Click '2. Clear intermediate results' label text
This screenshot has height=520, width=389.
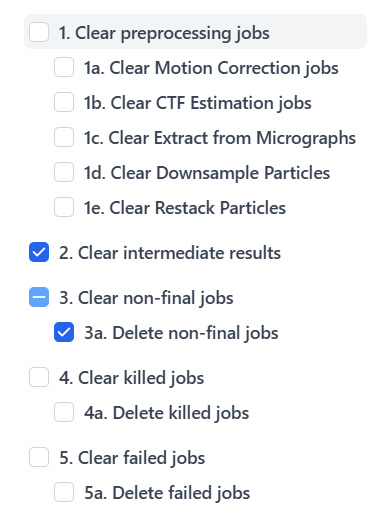[170, 253]
